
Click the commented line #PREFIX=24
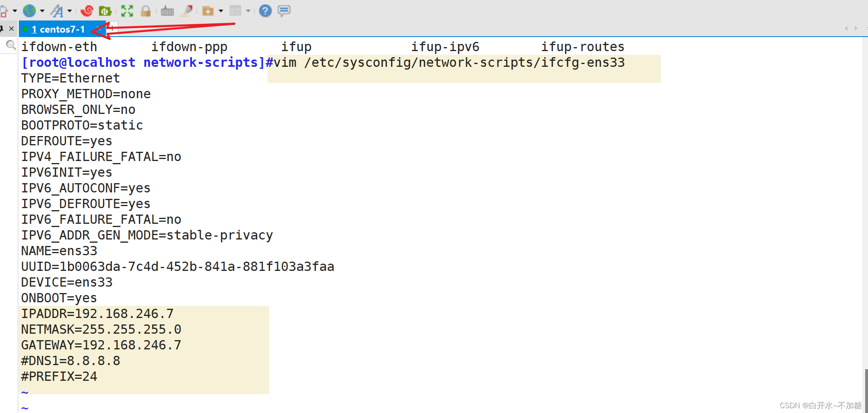(59, 376)
